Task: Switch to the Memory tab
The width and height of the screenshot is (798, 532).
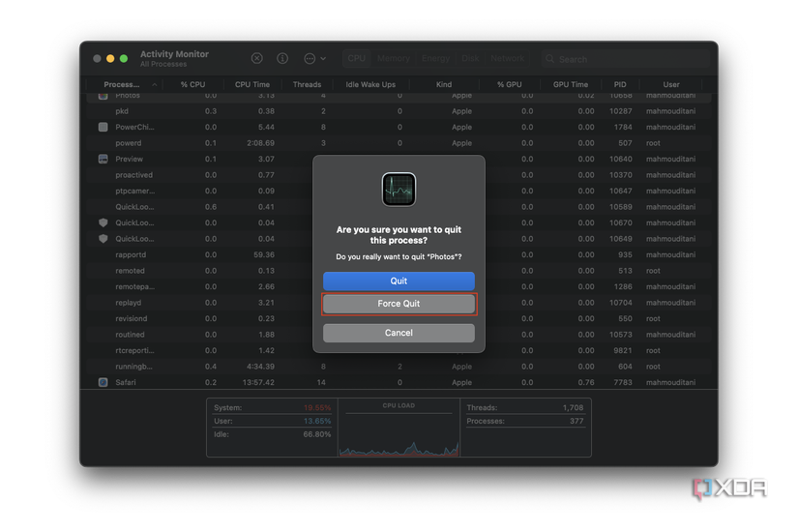Action: pos(394,59)
